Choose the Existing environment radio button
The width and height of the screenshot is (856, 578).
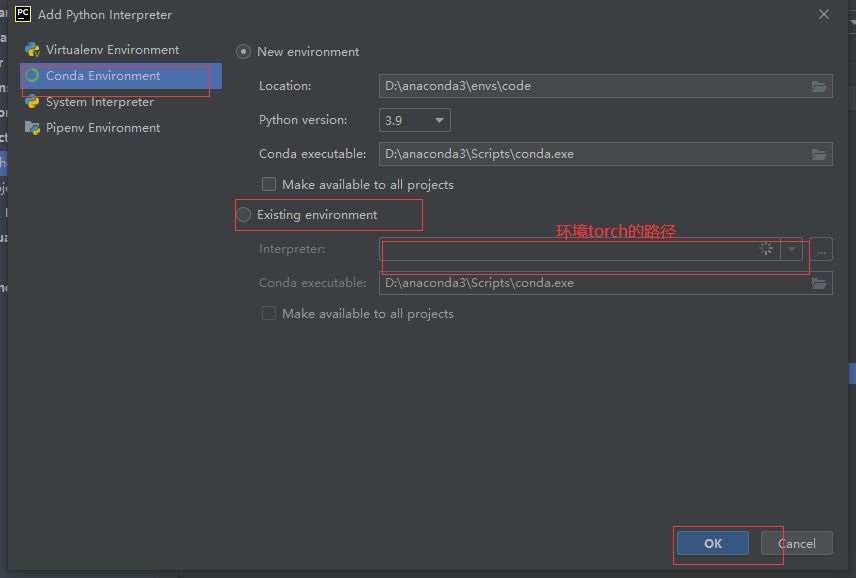tap(243, 214)
